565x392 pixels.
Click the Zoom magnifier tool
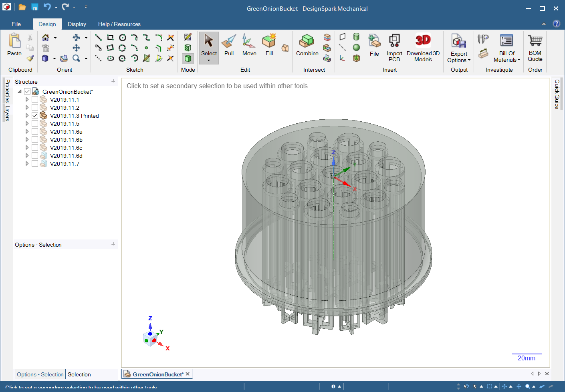coord(76,58)
